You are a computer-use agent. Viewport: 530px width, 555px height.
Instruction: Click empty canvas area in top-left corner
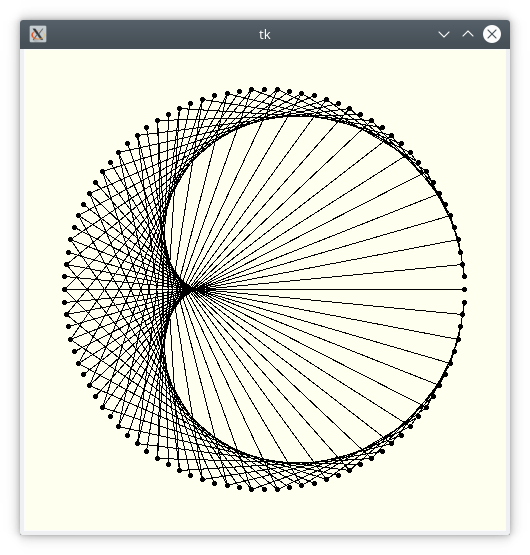pos(46,71)
